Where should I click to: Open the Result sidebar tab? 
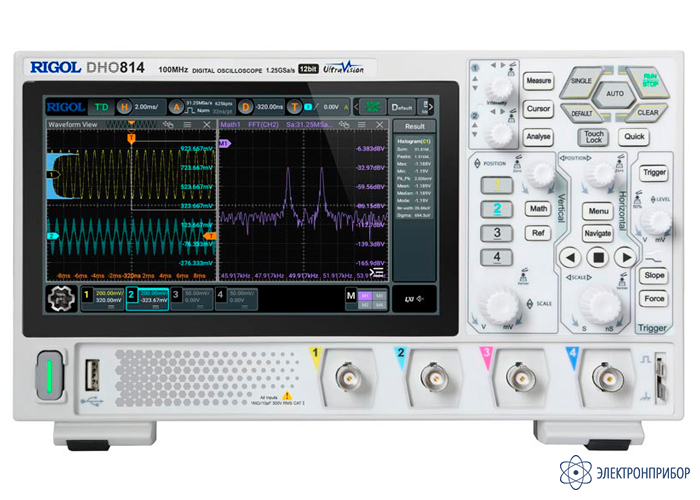pyautogui.click(x=415, y=126)
